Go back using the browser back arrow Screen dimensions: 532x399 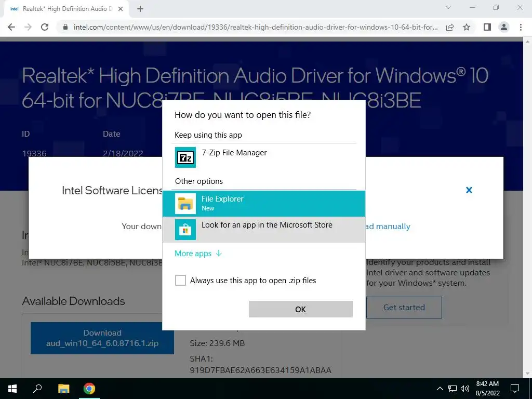[11, 27]
